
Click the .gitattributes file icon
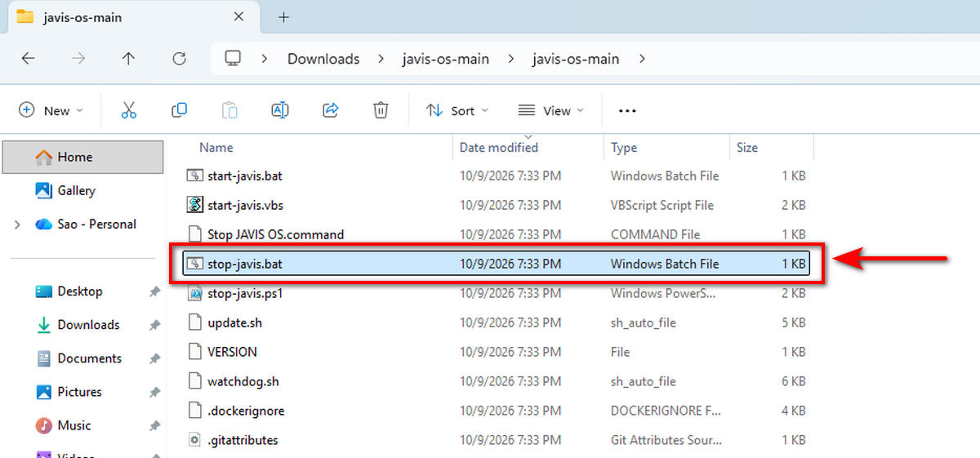194,440
